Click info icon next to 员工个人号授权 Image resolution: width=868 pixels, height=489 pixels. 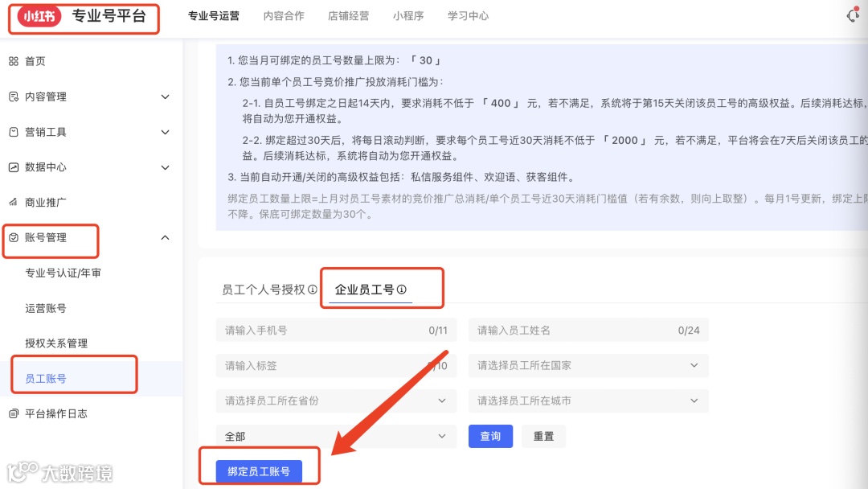tap(313, 289)
